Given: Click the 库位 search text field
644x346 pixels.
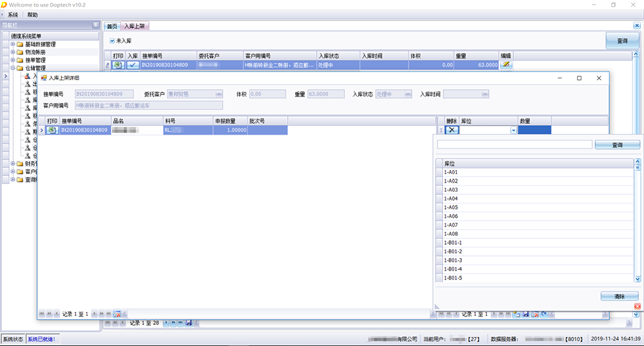Looking at the screenshot, I should tap(513, 144).
